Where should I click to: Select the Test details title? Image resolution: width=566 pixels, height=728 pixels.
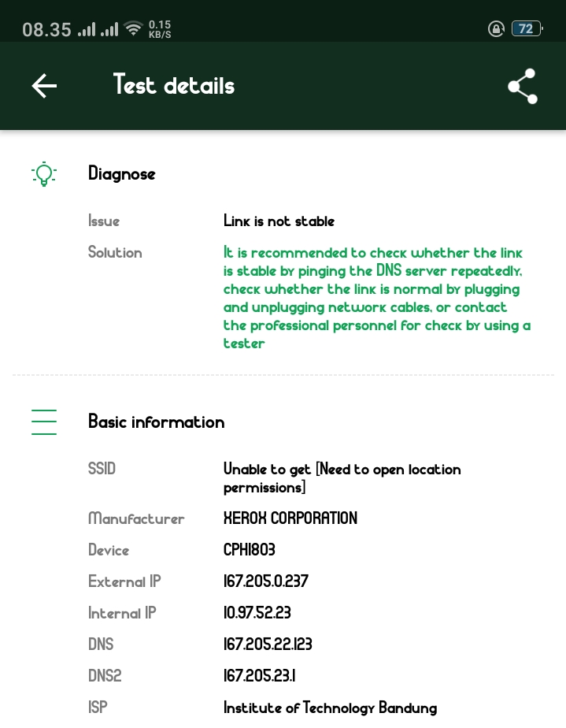[x=174, y=85]
